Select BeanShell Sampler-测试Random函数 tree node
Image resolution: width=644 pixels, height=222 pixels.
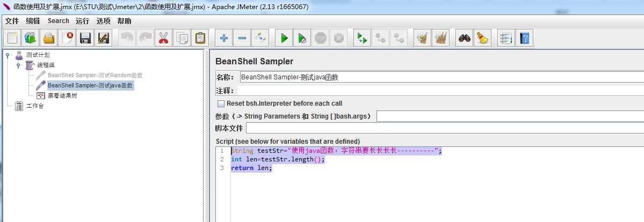[x=95, y=76]
